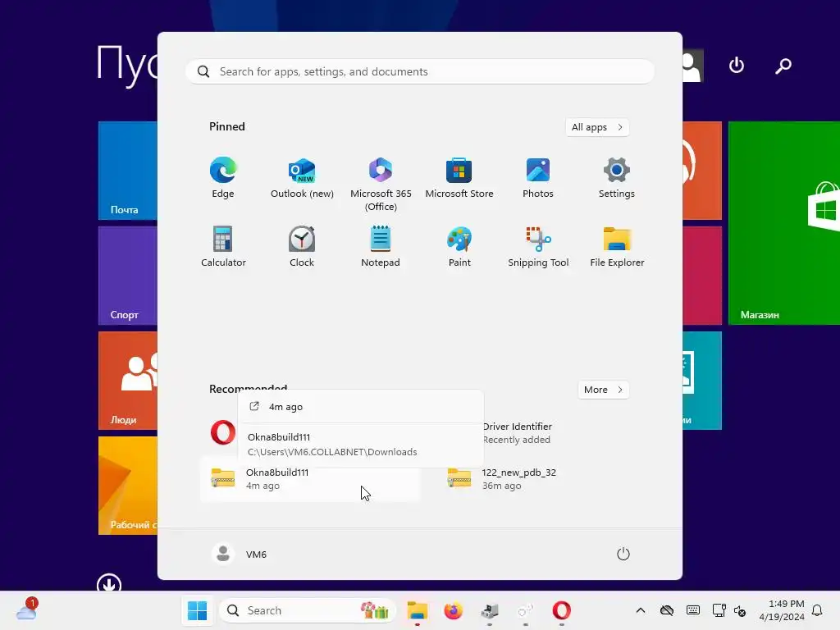Viewport: 840px width, 630px height.
Task: Launch the Clock app
Action: click(x=302, y=247)
